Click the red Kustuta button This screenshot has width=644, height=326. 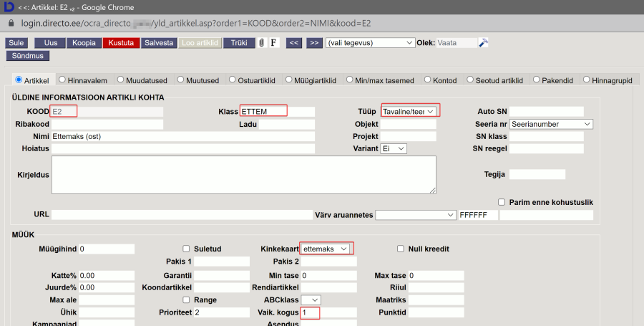pyautogui.click(x=121, y=43)
